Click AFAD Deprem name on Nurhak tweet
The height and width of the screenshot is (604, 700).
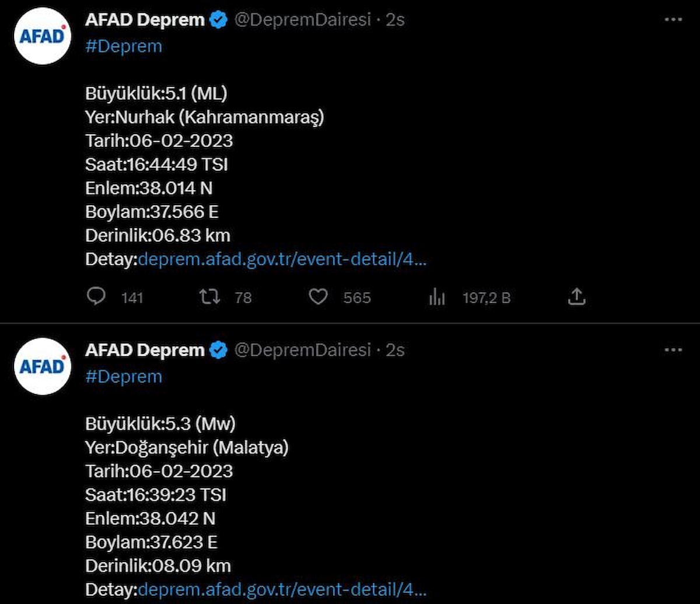pos(145,20)
